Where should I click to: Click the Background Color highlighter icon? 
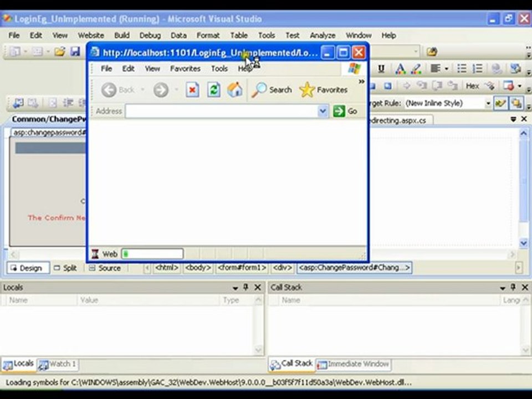click(x=416, y=69)
